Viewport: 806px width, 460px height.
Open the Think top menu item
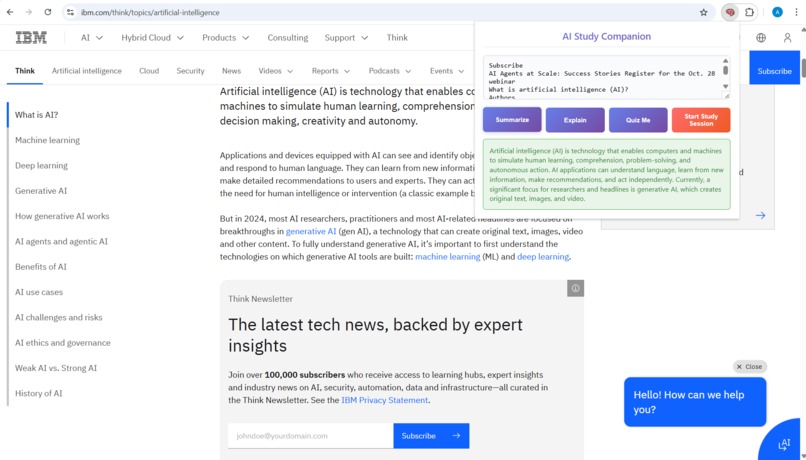[397, 38]
